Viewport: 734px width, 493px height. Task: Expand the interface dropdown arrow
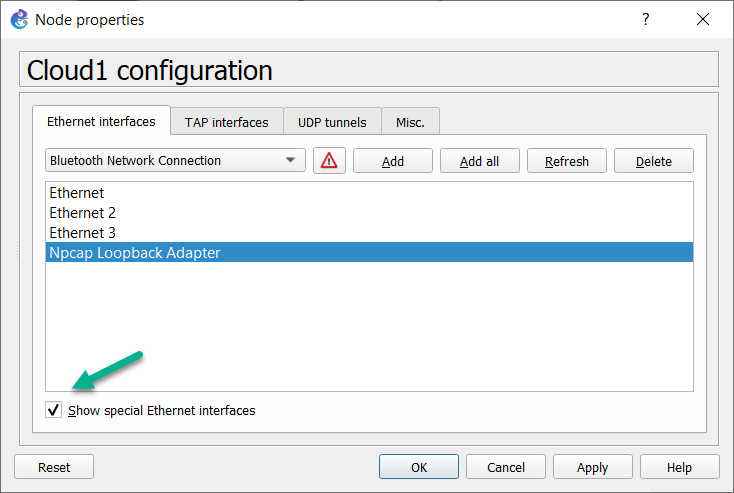point(290,160)
